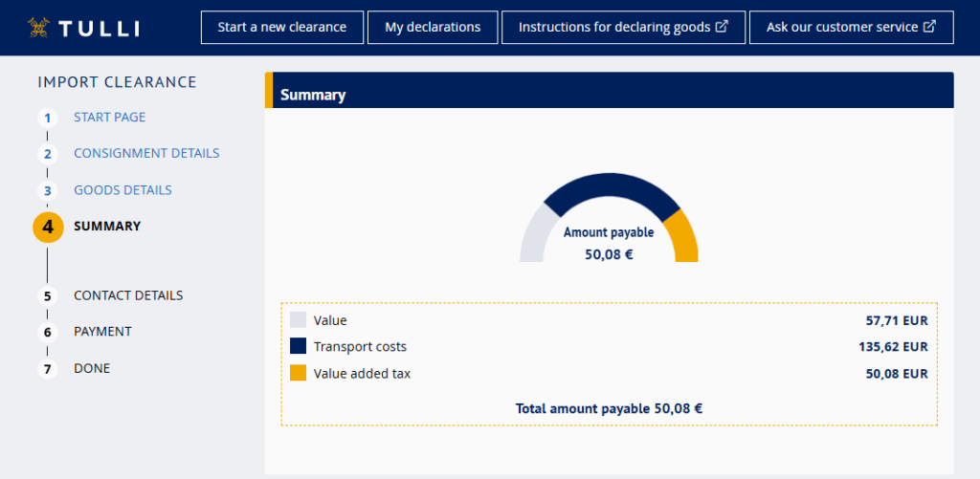Click the step 3 circle icon
The image size is (980, 479).
click(x=48, y=190)
